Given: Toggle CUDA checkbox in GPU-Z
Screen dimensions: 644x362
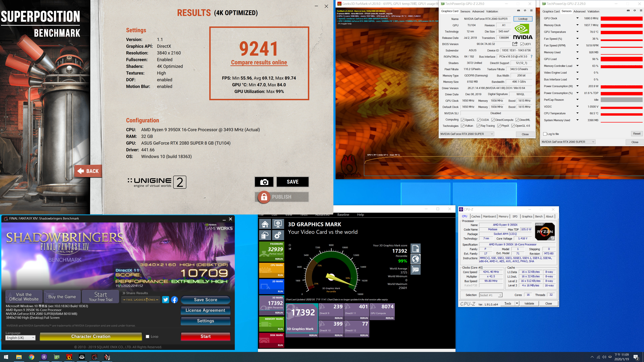Looking at the screenshot, I should tap(479, 120).
